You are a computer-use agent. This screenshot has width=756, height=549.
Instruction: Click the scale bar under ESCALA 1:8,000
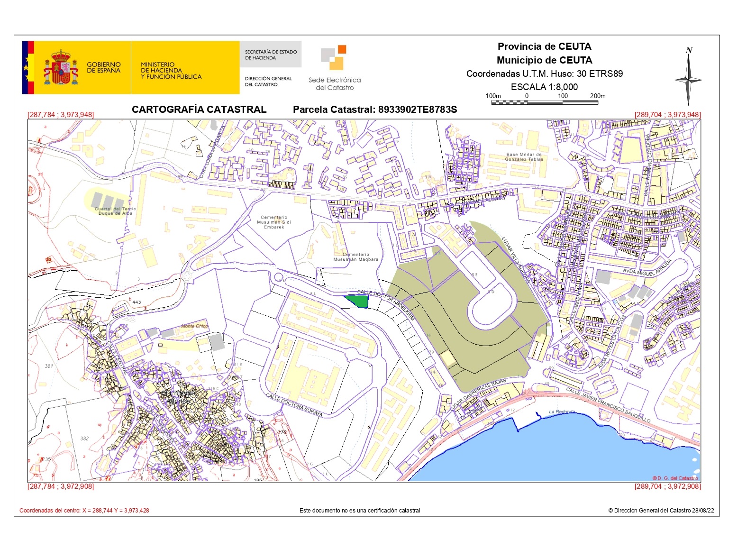click(544, 102)
